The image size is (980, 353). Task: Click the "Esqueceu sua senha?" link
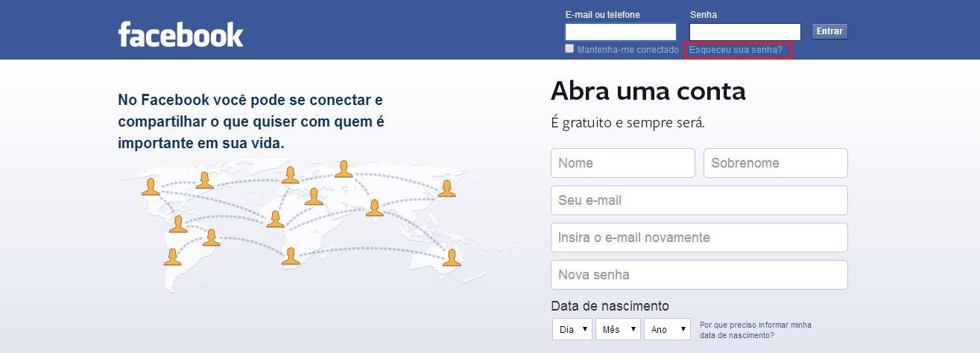coord(736,50)
